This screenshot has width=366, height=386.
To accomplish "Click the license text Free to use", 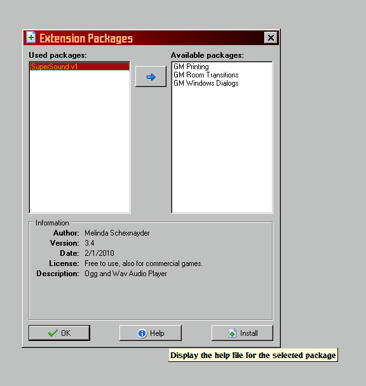I will pos(143,263).
